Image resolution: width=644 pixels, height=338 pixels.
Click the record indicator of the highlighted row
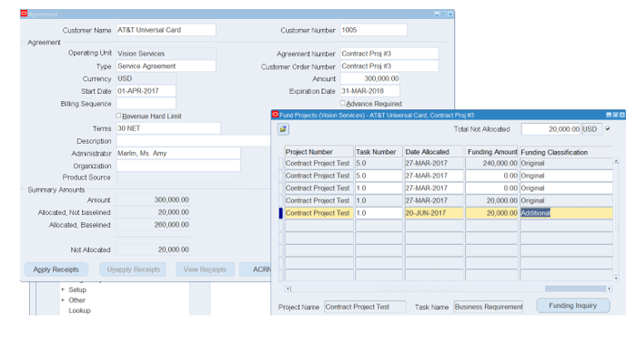coord(281,213)
